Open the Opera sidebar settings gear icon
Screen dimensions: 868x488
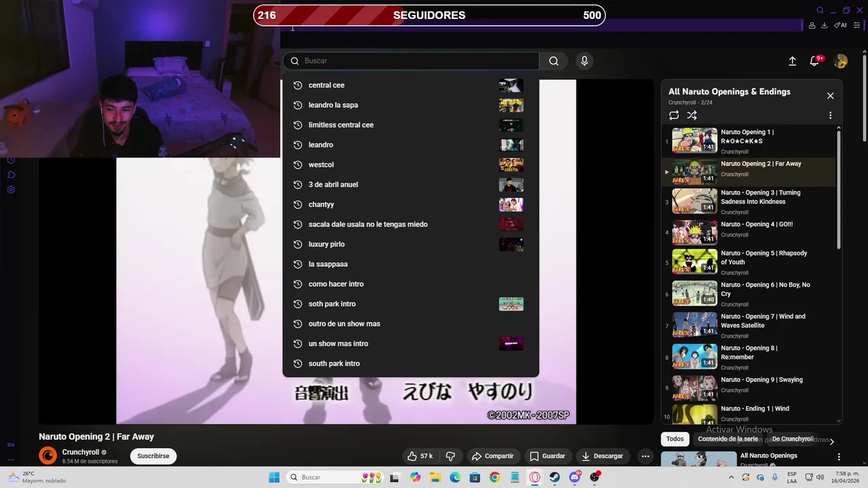tap(11, 189)
